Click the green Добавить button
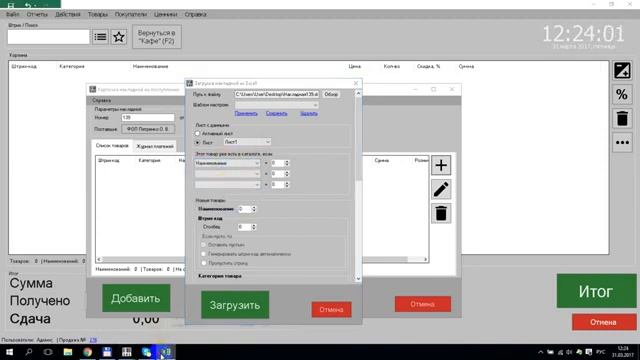The image size is (640, 360). tap(136, 298)
